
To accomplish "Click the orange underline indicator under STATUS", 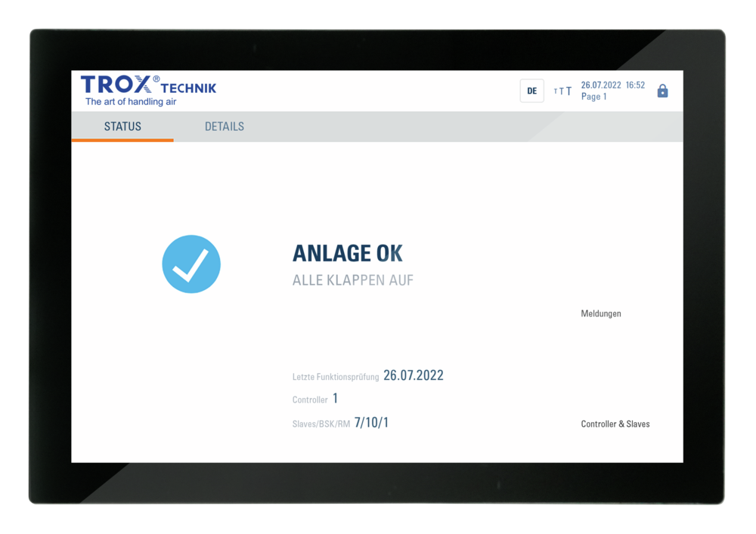I will 122,140.
